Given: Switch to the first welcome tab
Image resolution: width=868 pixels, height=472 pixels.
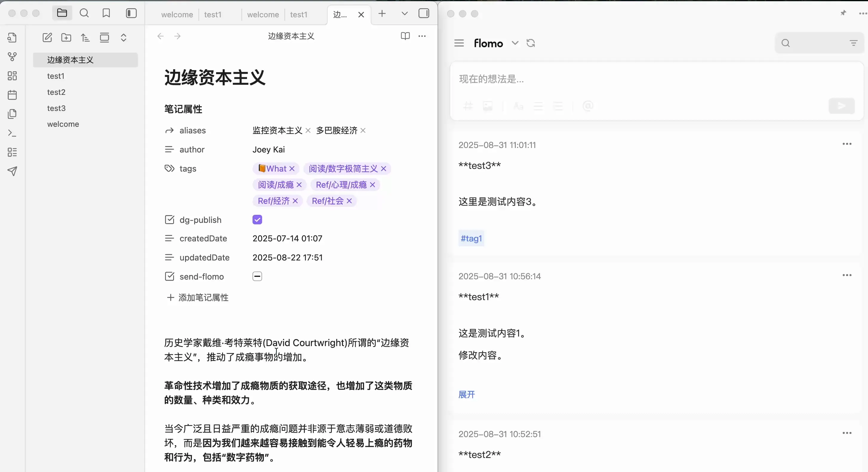Looking at the screenshot, I should (177, 15).
